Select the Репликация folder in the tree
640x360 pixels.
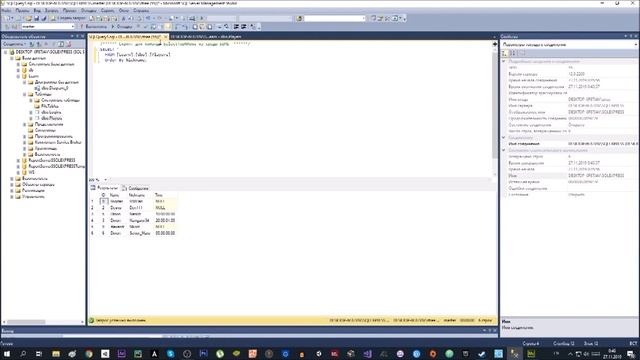[33, 191]
